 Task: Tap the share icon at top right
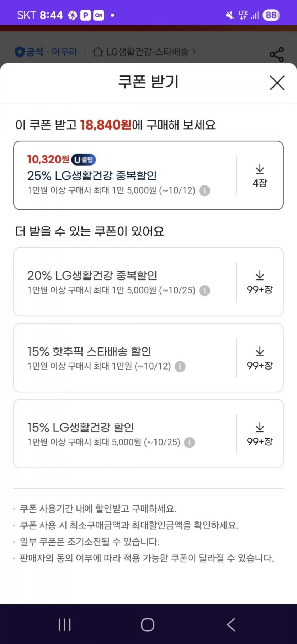pyautogui.click(x=277, y=54)
